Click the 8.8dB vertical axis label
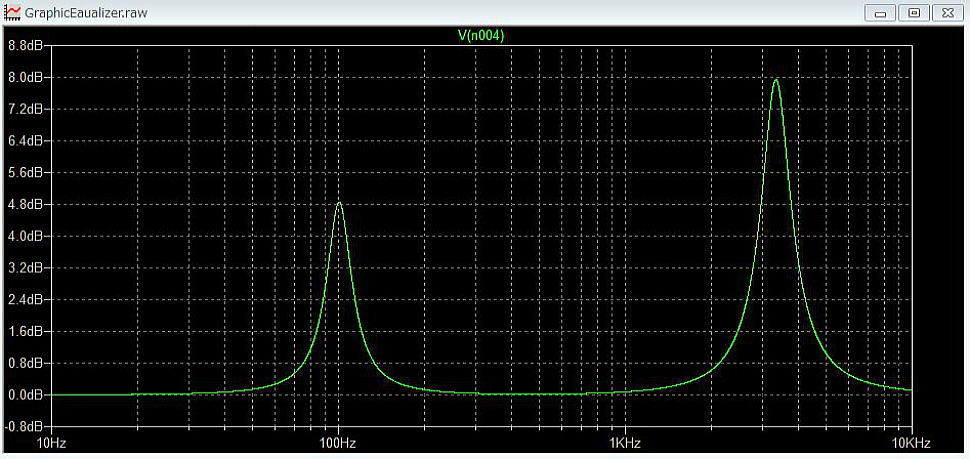 (x=25, y=45)
